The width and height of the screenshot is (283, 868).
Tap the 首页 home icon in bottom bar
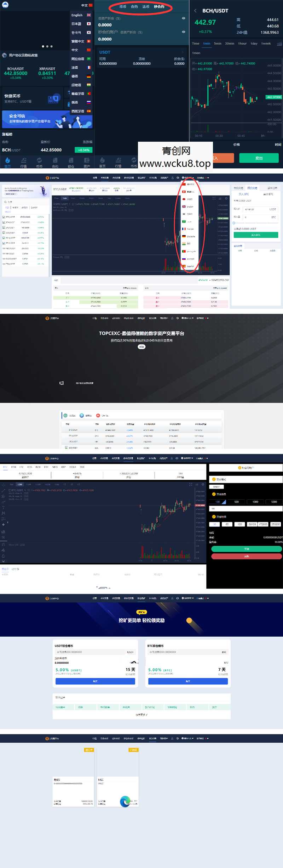point(7,163)
